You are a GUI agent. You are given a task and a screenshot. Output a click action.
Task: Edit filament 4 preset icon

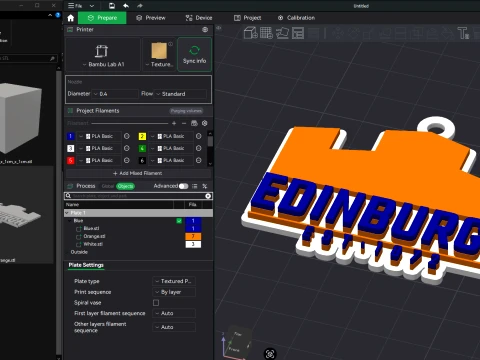[x=199, y=148]
